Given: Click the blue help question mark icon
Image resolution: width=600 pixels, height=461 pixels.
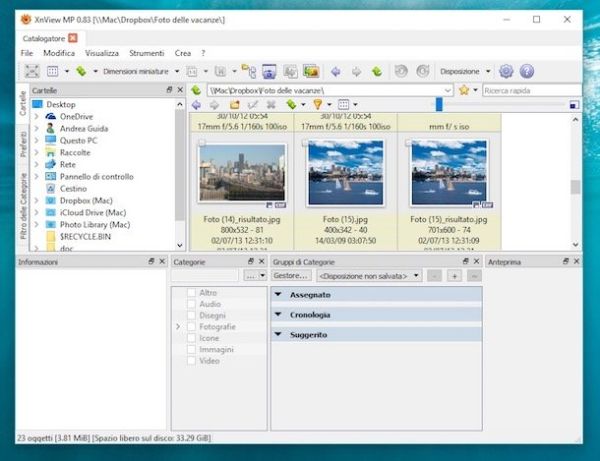Looking at the screenshot, I should 526,72.
